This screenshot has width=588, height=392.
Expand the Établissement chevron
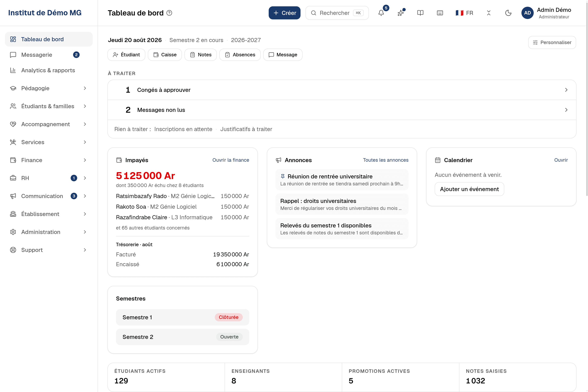click(x=85, y=214)
